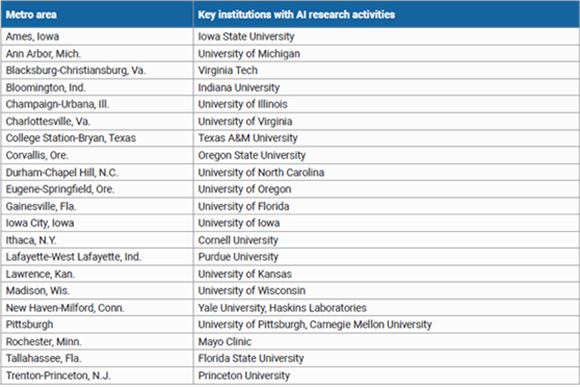
Task: Select University of North Carolina cell
Action: (x=387, y=172)
